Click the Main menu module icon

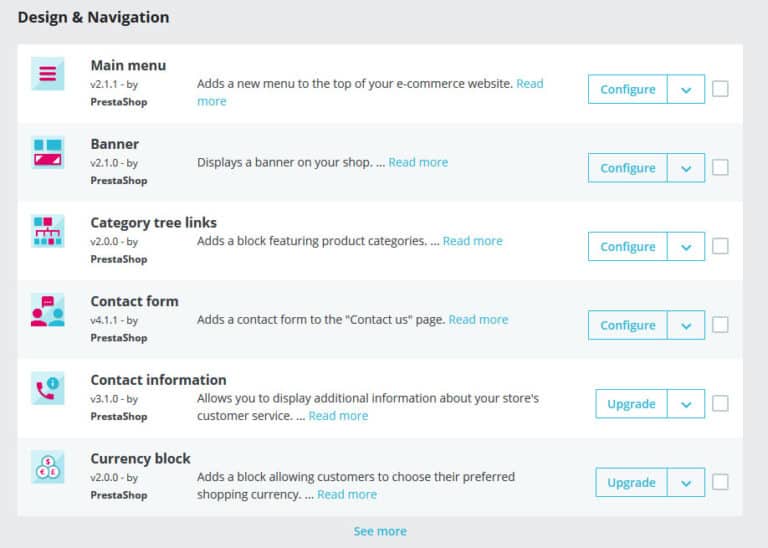coord(48,74)
